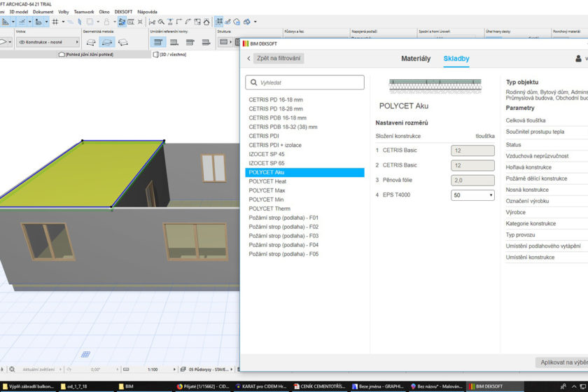588x392 pixels.
Task: Click the cloud-shaped icon in the top toolbar
Action: 237,22
